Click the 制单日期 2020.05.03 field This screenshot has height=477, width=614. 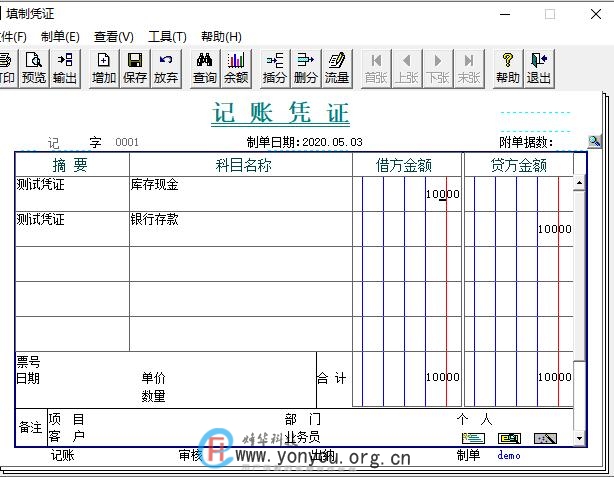[x=304, y=142]
